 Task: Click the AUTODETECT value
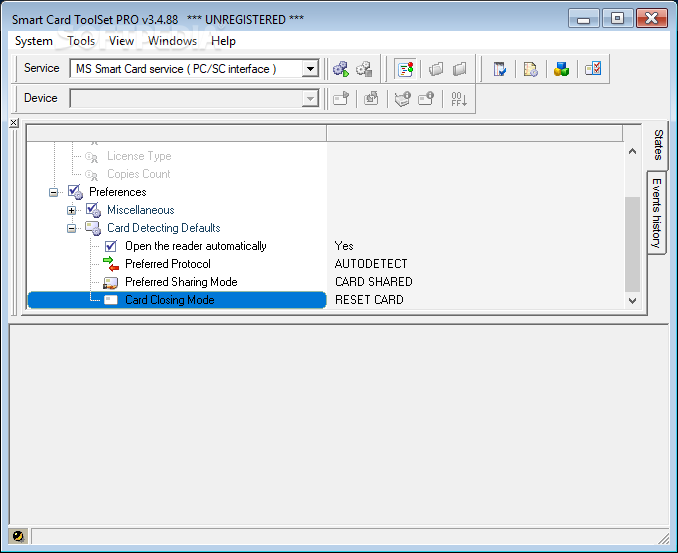[x=371, y=264]
